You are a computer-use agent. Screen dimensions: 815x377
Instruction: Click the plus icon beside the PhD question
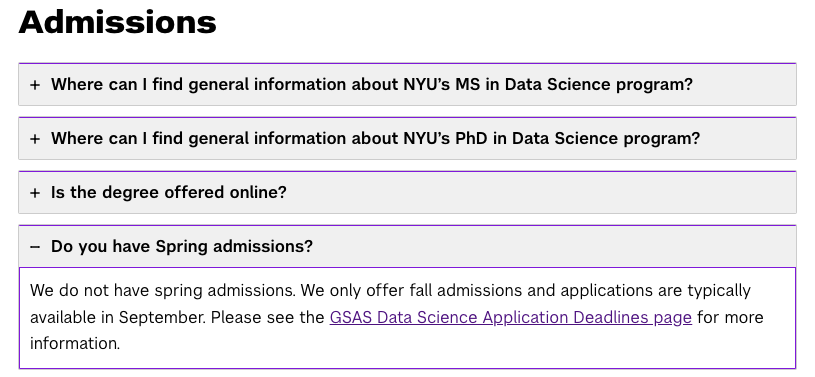coord(35,139)
